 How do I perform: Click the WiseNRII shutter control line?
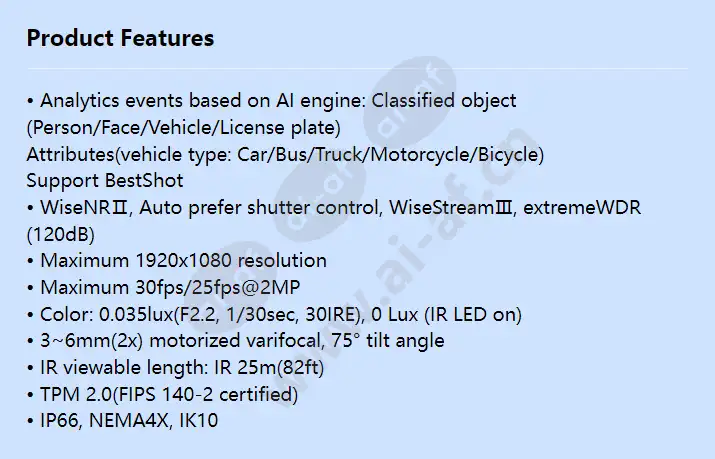point(334,207)
